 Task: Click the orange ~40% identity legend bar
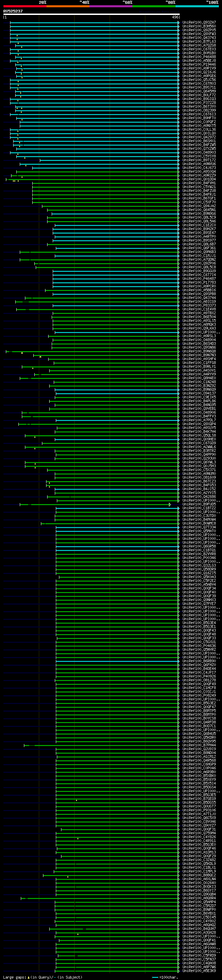pyautogui.click(x=68, y=6)
